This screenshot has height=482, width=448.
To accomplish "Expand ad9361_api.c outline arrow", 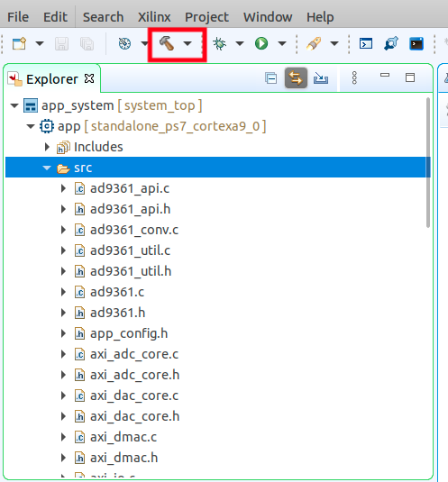I will [63, 188].
